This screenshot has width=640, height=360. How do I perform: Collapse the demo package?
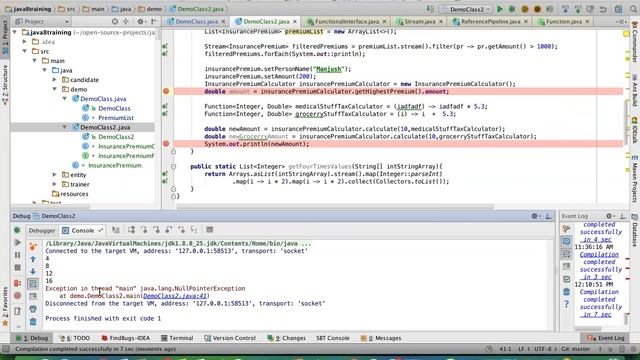54,89
